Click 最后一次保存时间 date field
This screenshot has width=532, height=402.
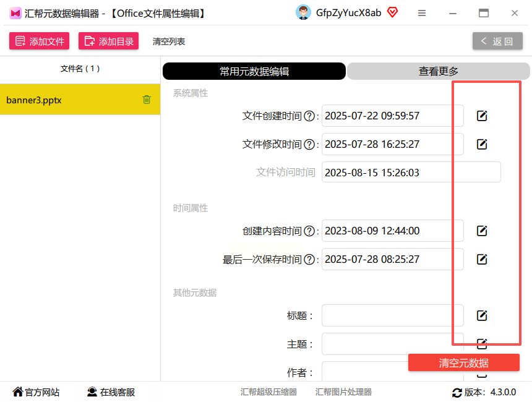pos(393,259)
